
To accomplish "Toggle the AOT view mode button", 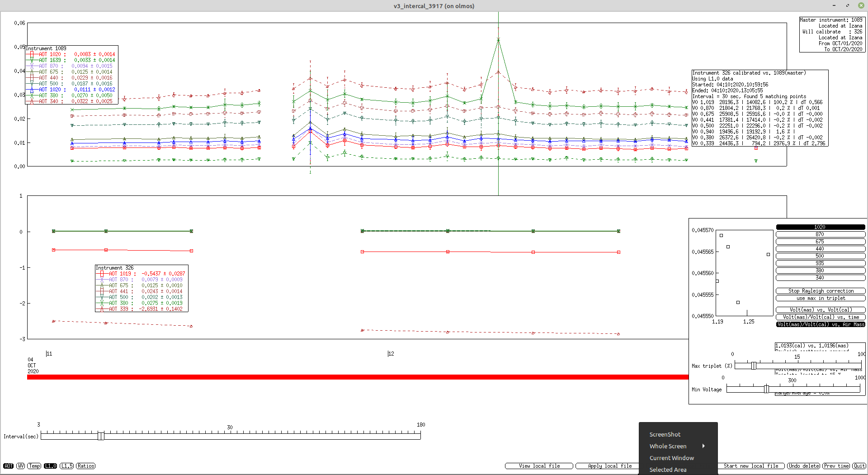I will (x=9, y=466).
